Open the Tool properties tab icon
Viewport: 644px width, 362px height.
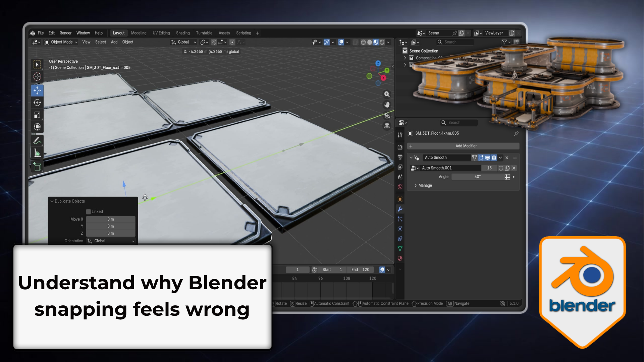[400, 135]
